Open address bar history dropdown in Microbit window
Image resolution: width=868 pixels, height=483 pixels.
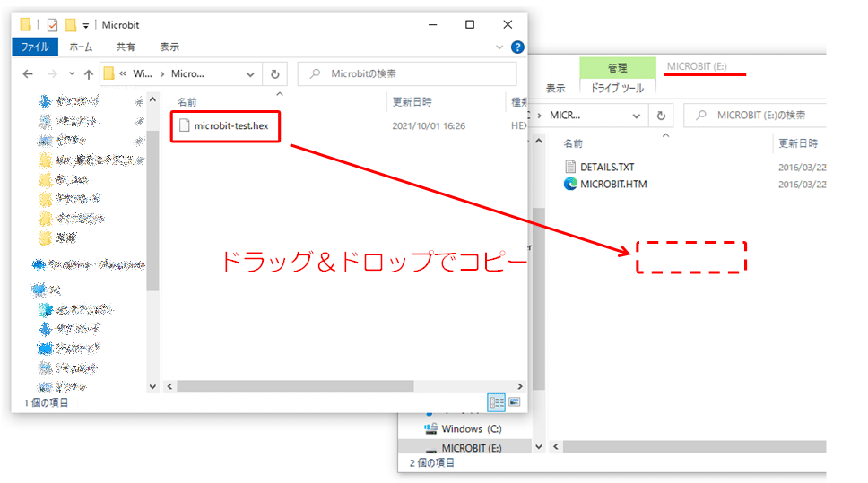pyautogui.click(x=249, y=73)
